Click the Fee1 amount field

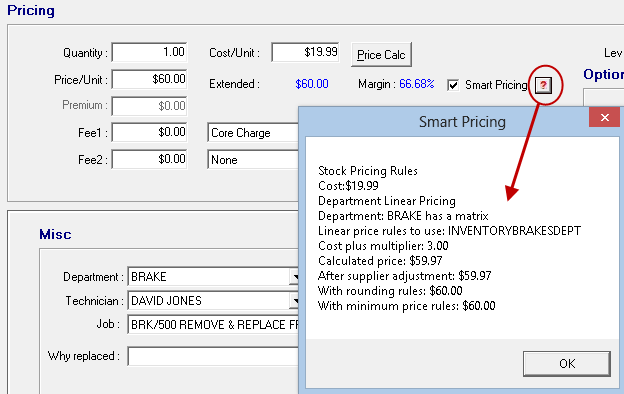click(149, 132)
